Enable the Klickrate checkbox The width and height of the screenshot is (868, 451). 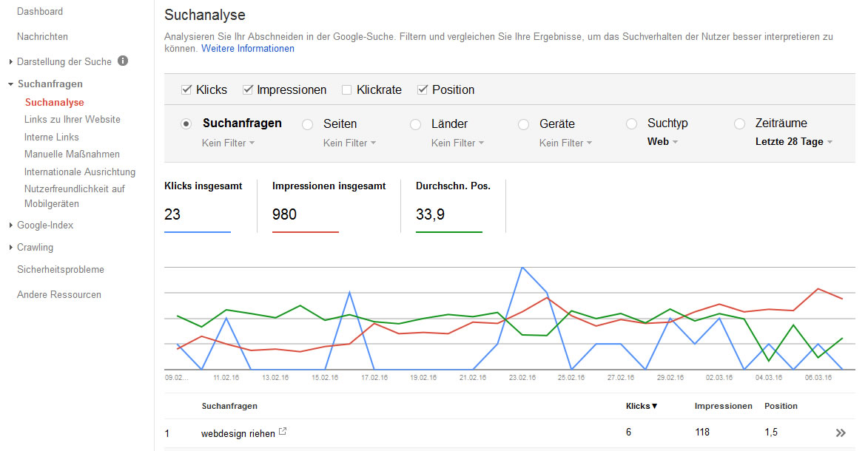click(347, 90)
